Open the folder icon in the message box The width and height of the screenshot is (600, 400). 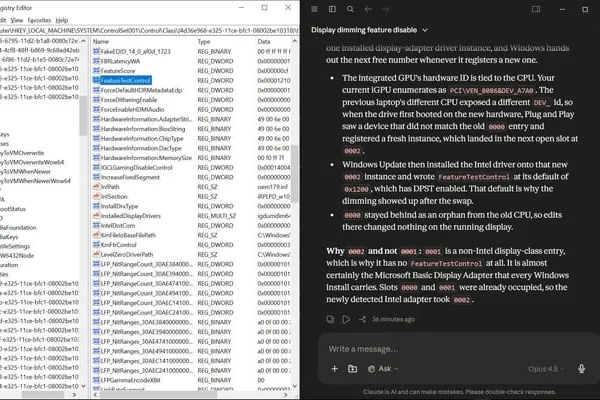click(352, 369)
